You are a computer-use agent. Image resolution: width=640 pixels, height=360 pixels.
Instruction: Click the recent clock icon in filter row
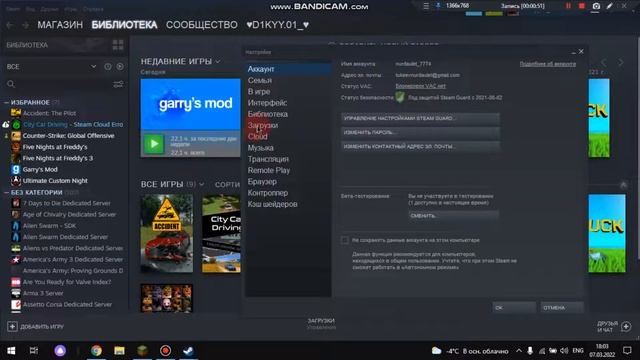pyautogui.click(x=108, y=67)
